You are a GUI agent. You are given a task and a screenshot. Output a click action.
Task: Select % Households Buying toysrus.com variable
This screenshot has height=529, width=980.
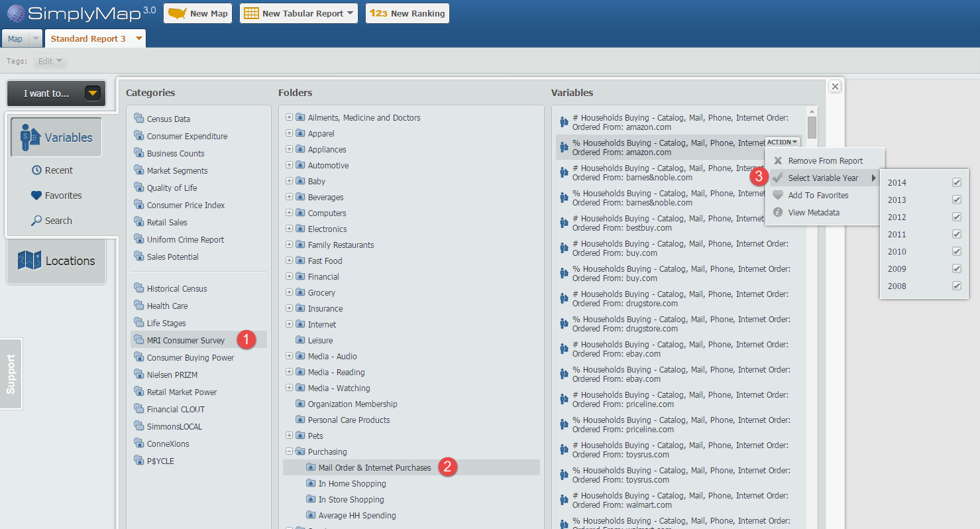681,475
